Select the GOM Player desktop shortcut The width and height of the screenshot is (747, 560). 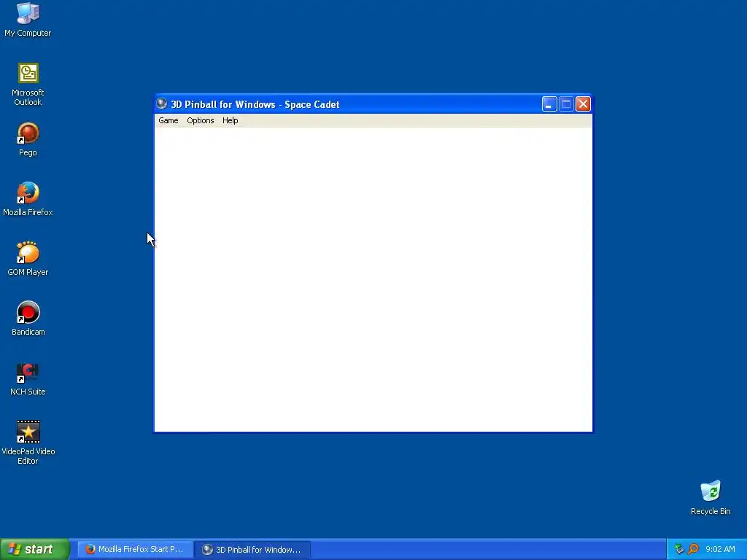click(28, 258)
